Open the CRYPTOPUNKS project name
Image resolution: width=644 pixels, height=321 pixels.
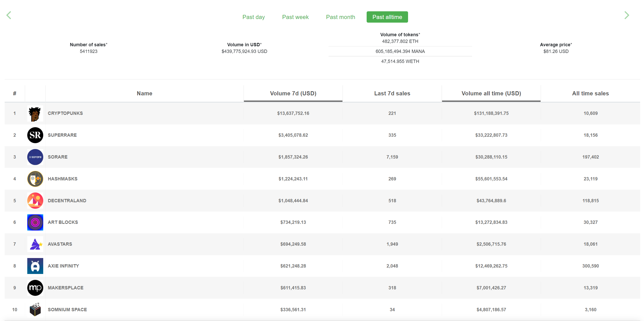click(65, 113)
